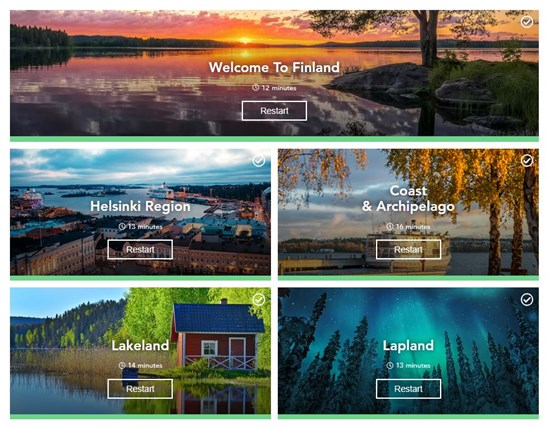Click the clock icon on Lapland card
This screenshot has height=428, width=550.
click(x=390, y=365)
